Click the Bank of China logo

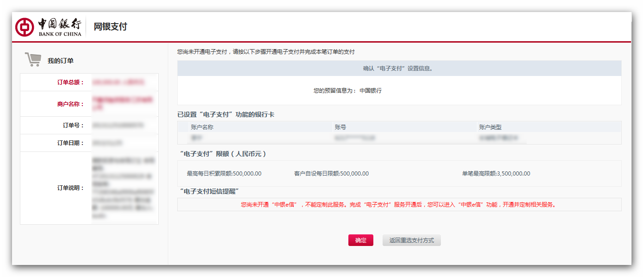tap(49, 27)
